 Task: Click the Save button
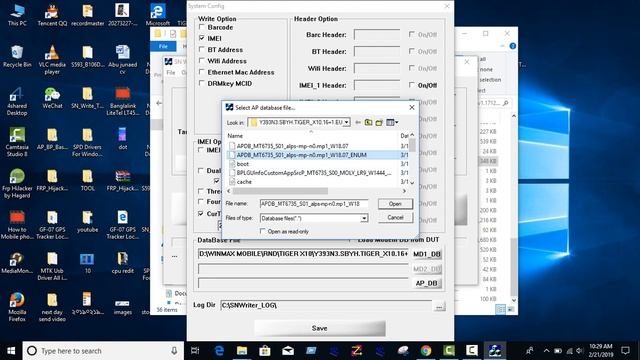click(320, 328)
